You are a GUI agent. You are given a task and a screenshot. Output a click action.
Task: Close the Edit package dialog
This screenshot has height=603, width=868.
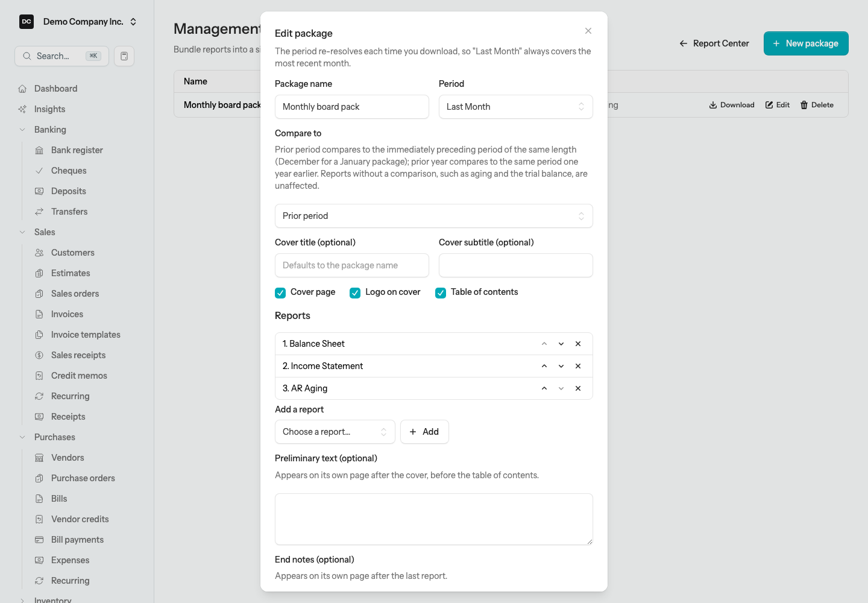588,31
